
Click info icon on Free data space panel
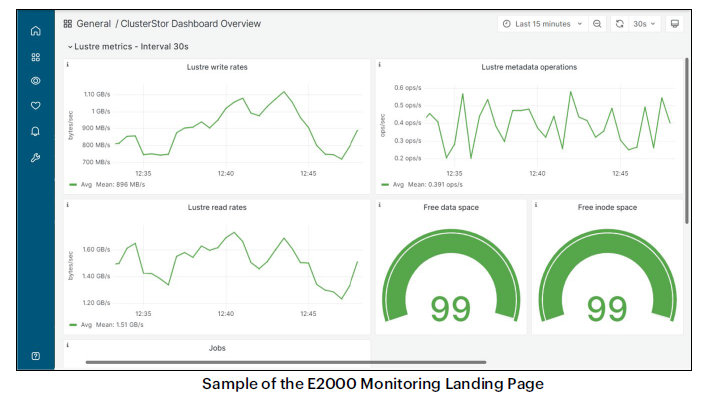tap(380, 205)
